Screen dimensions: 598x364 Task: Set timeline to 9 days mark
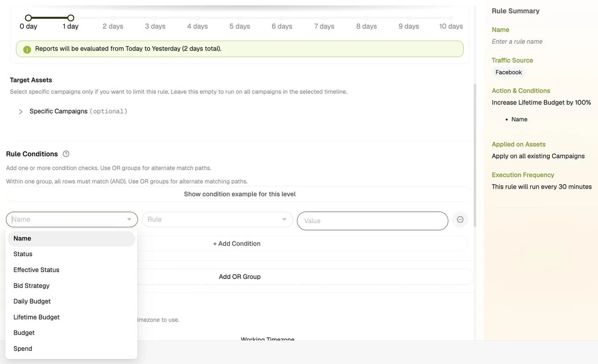409,18
